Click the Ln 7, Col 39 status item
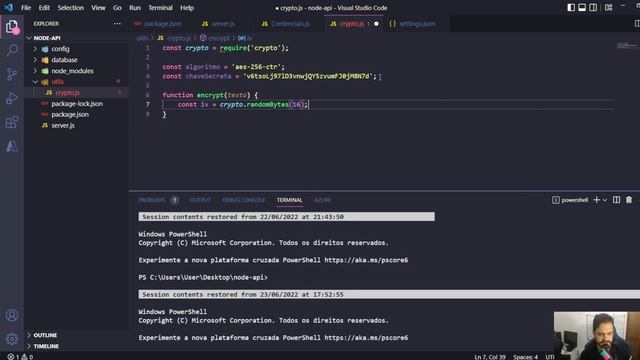The height and width of the screenshot is (360, 640). [489, 357]
